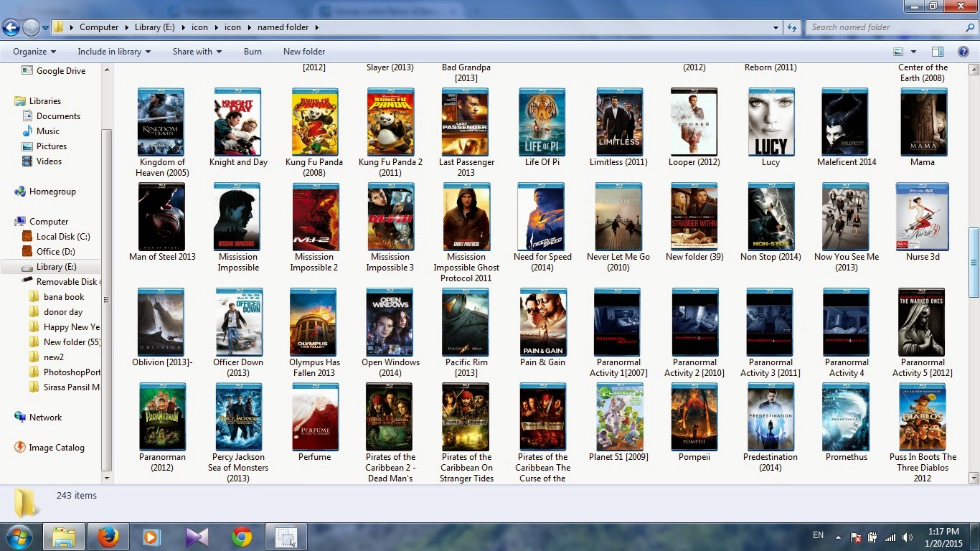Toggle the preview pane button
Screen dimensions: 980x551
tap(938, 52)
